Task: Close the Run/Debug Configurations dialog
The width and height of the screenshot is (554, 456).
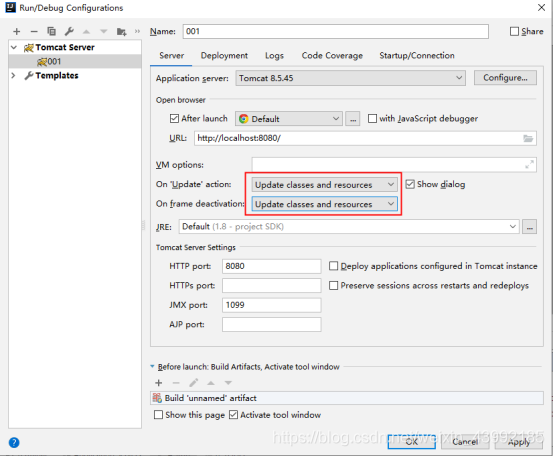Action: (x=541, y=7)
